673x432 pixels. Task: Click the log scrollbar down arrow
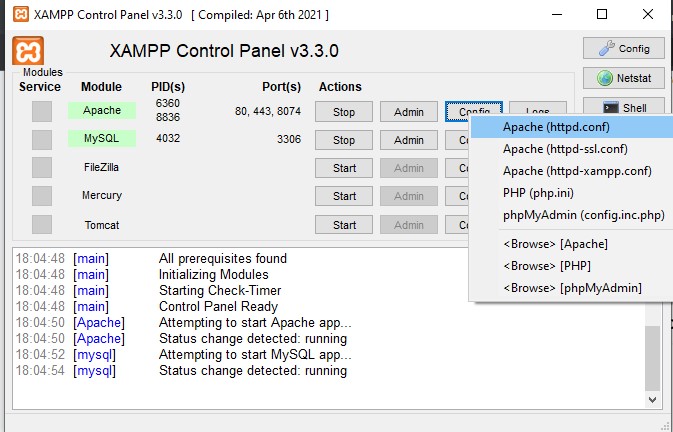pyautogui.click(x=652, y=399)
